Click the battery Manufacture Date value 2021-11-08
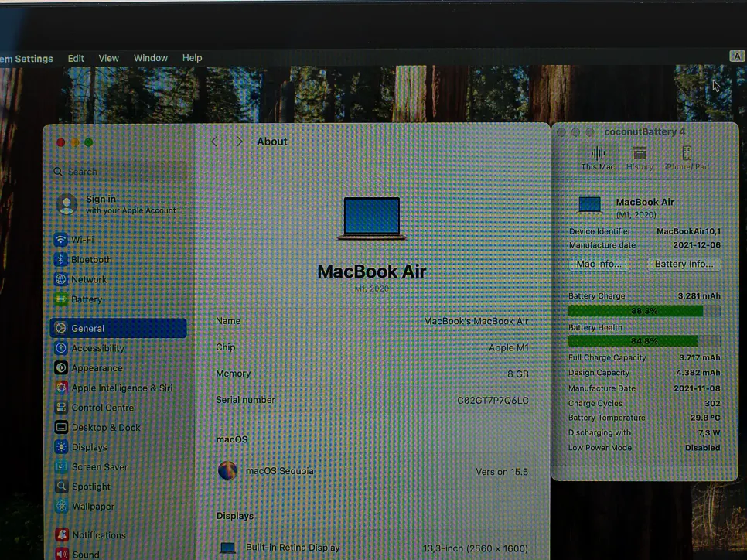747x560 pixels. pos(697,388)
